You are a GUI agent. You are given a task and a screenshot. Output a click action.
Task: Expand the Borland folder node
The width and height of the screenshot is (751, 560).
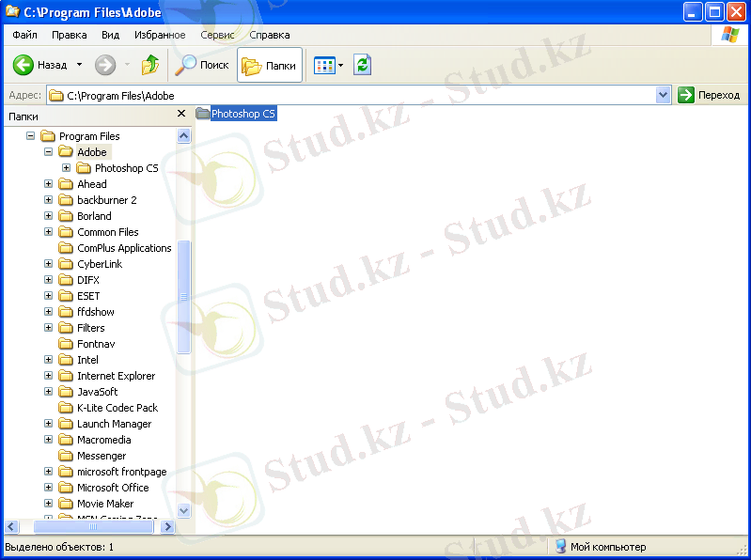pyautogui.click(x=48, y=216)
